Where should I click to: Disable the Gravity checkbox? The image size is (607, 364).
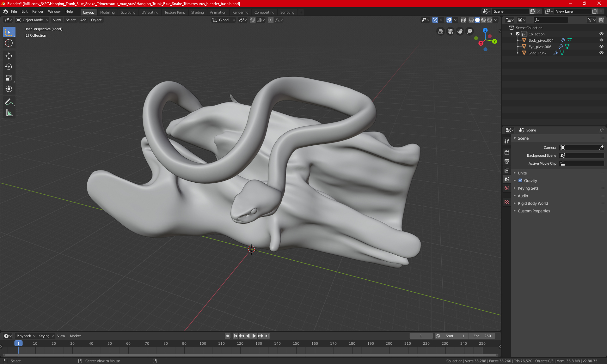click(520, 181)
